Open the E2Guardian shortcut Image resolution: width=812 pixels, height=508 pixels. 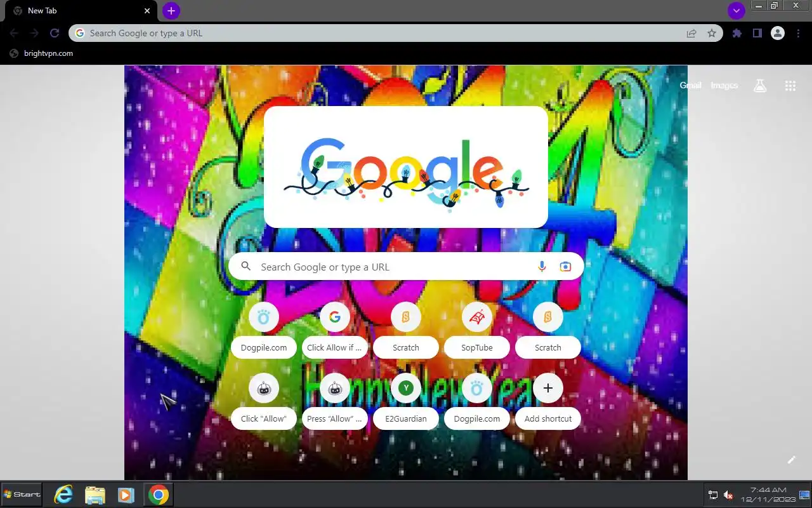click(x=406, y=401)
